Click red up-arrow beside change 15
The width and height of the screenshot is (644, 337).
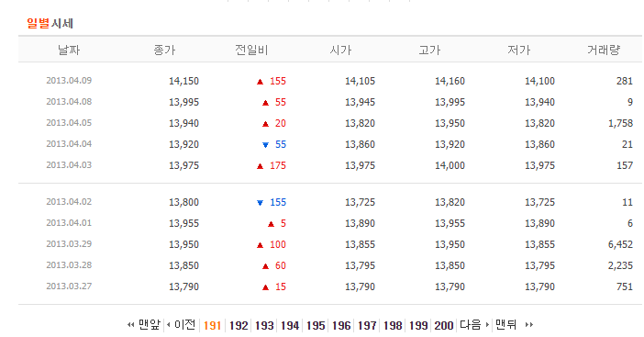tap(265, 287)
